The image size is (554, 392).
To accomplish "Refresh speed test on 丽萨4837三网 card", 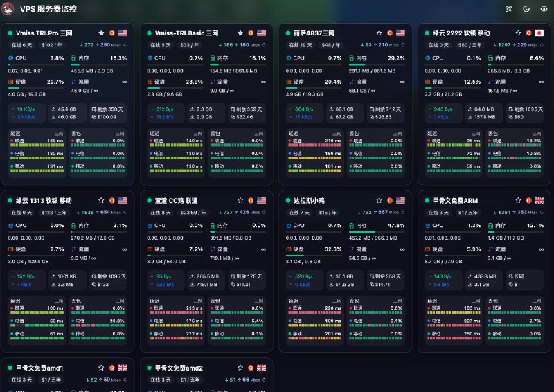I will pos(403,45).
